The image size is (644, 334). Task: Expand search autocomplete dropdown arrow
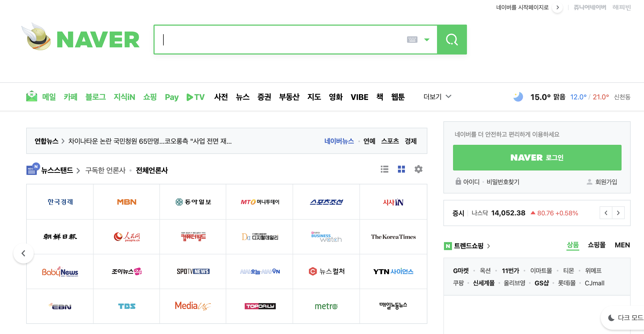tap(427, 40)
